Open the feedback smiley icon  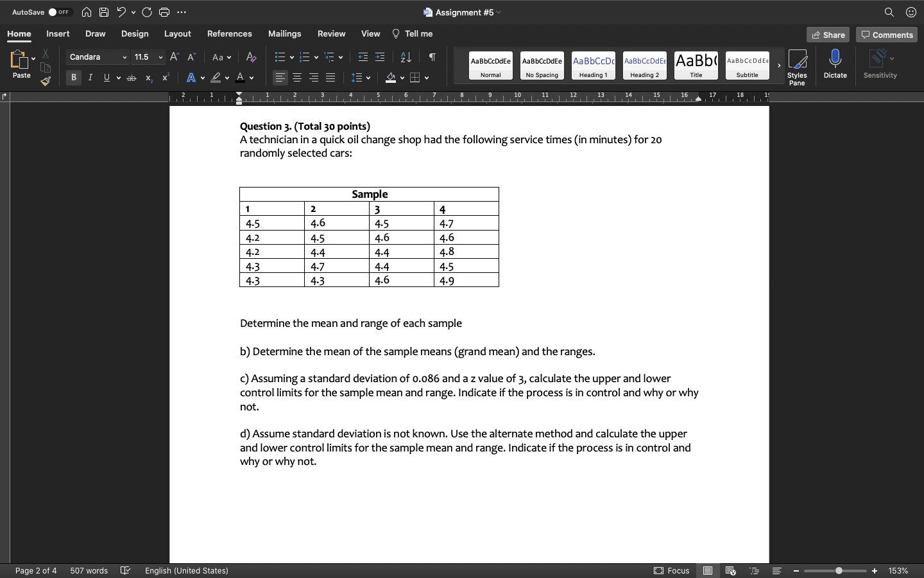click(x=911, y=12)
